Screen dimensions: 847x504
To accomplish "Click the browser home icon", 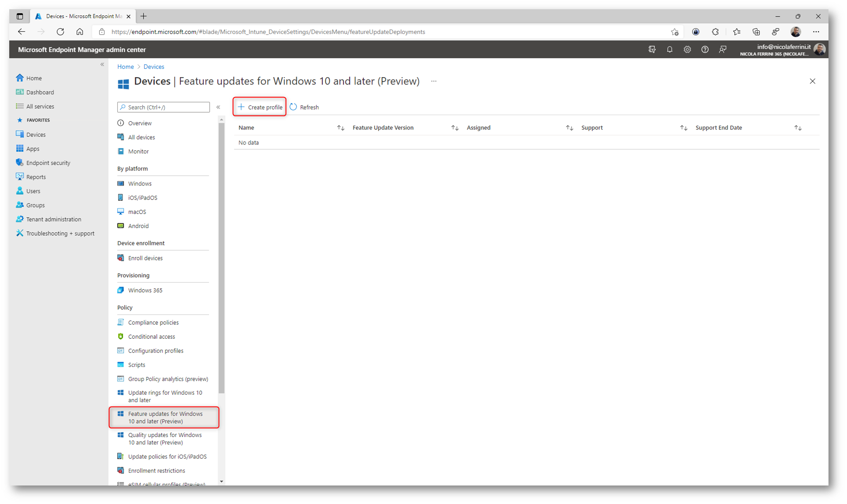I will 80,32.
